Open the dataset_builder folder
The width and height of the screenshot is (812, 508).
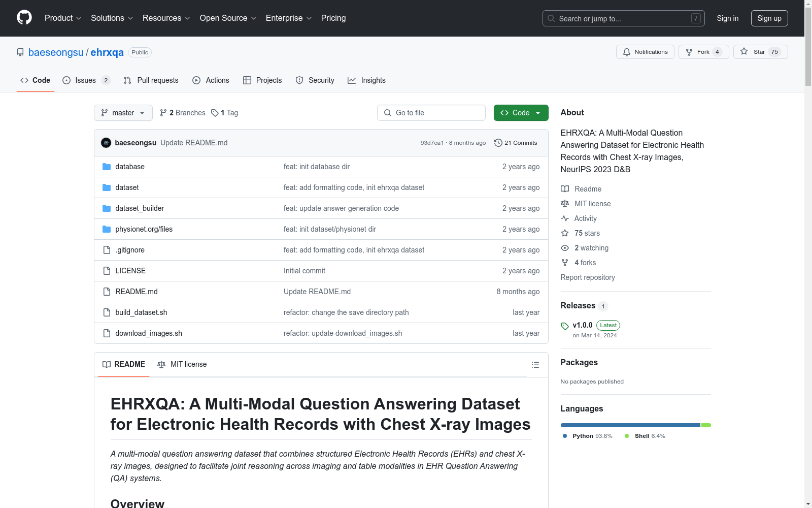(x=140, y=208)
